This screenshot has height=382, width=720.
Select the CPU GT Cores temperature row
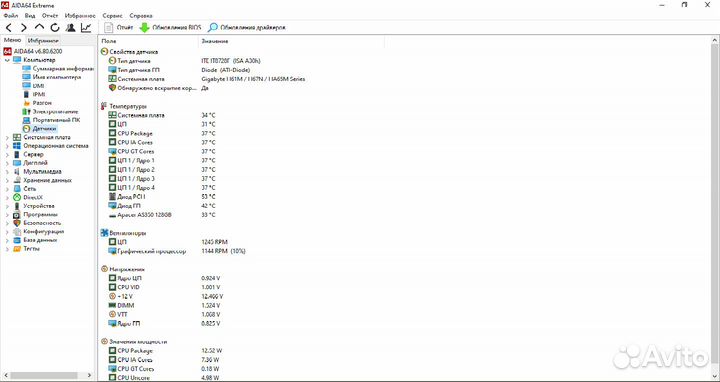pos(162,152)
